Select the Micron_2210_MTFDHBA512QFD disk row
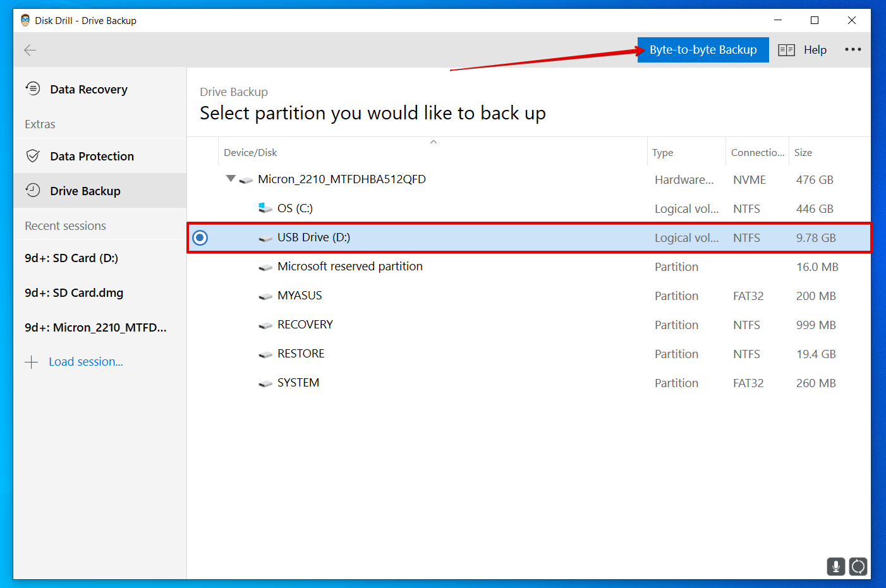Viewport: 886px width, 588px height. [x=529, y=179]
